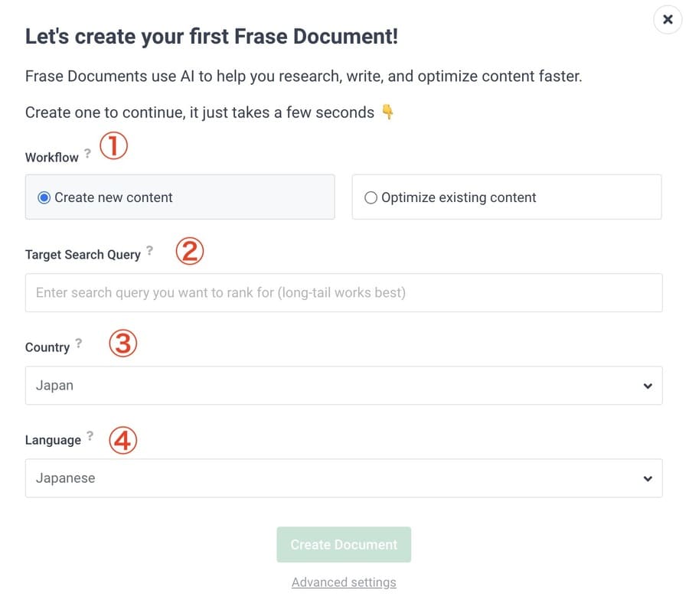This screenshot has height=616, width=689.
Task: Click the Target Search Query help icon
Action: pyautogui.click(x=149, y=250)
